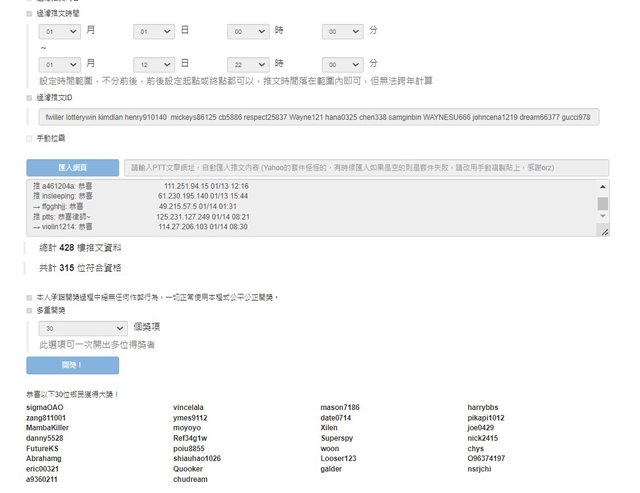Expand the start-time hour dropdown
Image resolution: width=640 pixels, height=493 pixels.
pos(247,32)
